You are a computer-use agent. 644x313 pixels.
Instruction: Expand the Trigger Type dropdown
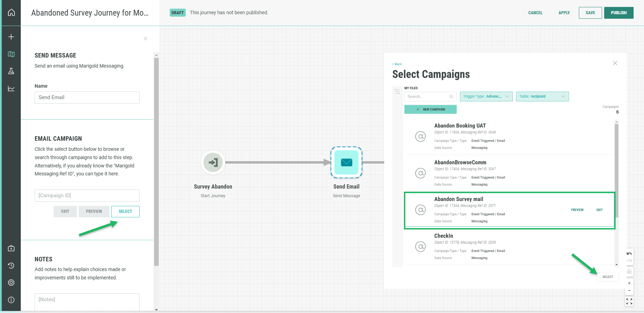pos(486,96)
